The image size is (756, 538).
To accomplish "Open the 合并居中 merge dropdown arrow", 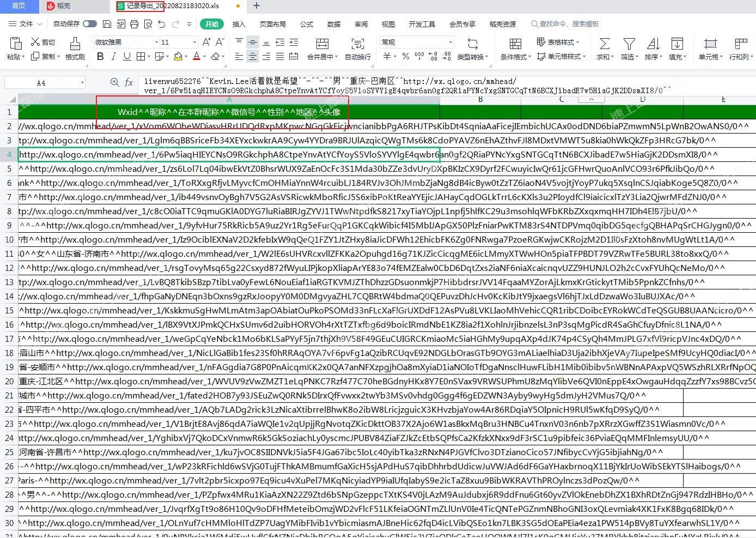I will pyautogui.click(x=336, y=57).
